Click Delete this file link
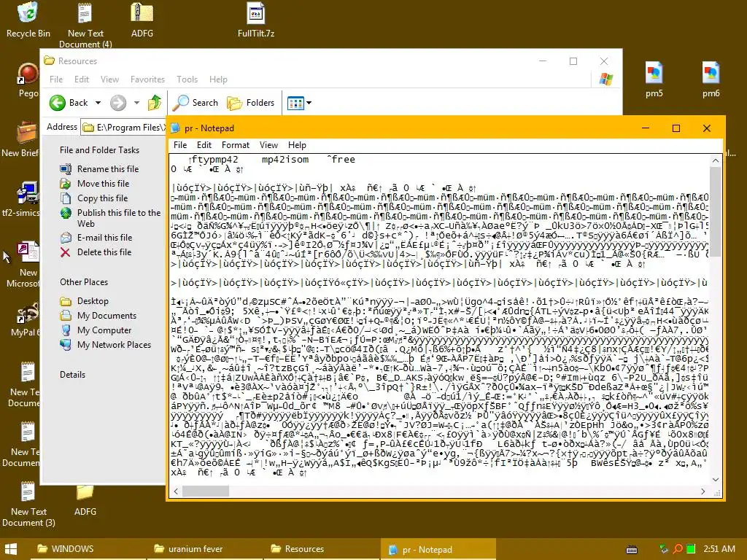This screenshot has width=747, height=560. pyautogui.click(x=104, y=252)
